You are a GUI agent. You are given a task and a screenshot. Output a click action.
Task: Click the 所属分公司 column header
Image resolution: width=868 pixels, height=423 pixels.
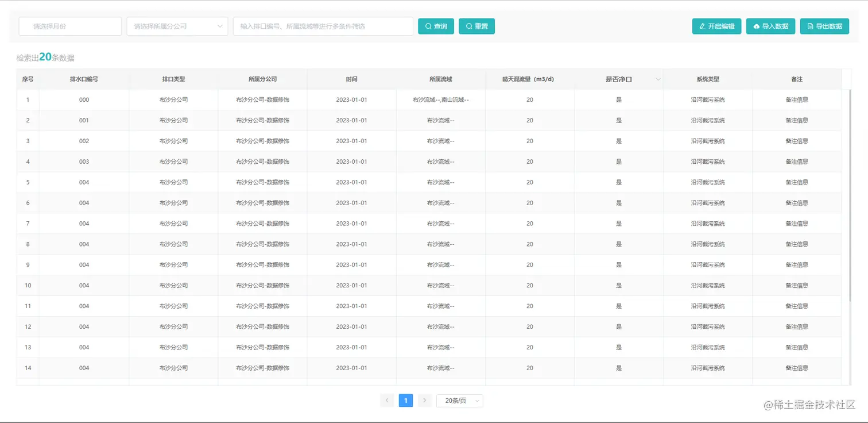pyautogui.click(x=262, y=79)
